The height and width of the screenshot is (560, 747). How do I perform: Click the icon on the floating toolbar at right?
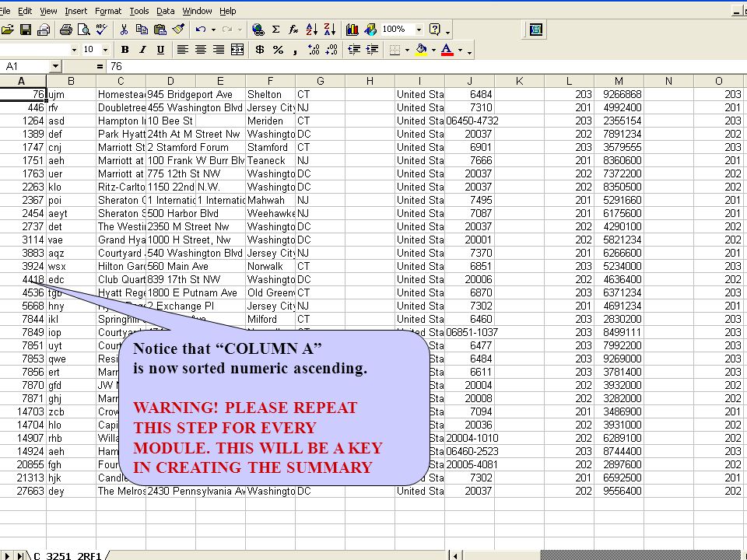(536, 30)
